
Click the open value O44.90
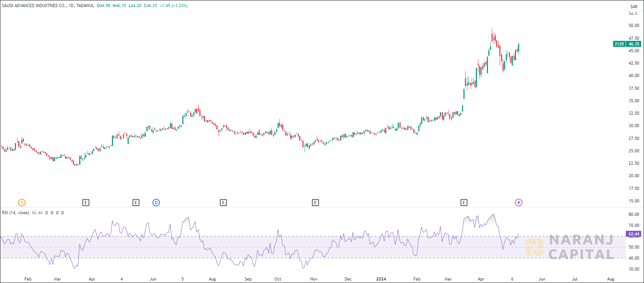103,6
